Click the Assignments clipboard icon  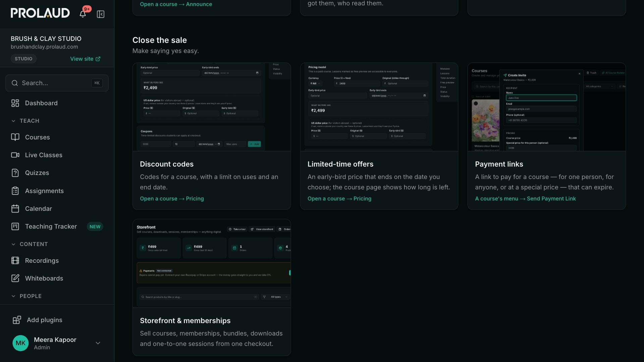[15, 191]
